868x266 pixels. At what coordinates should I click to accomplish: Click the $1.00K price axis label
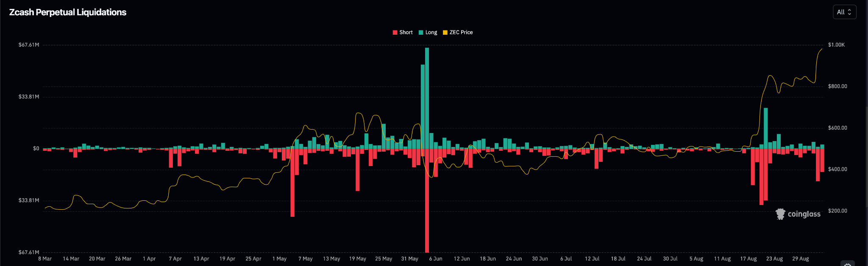tap(836, 45)
